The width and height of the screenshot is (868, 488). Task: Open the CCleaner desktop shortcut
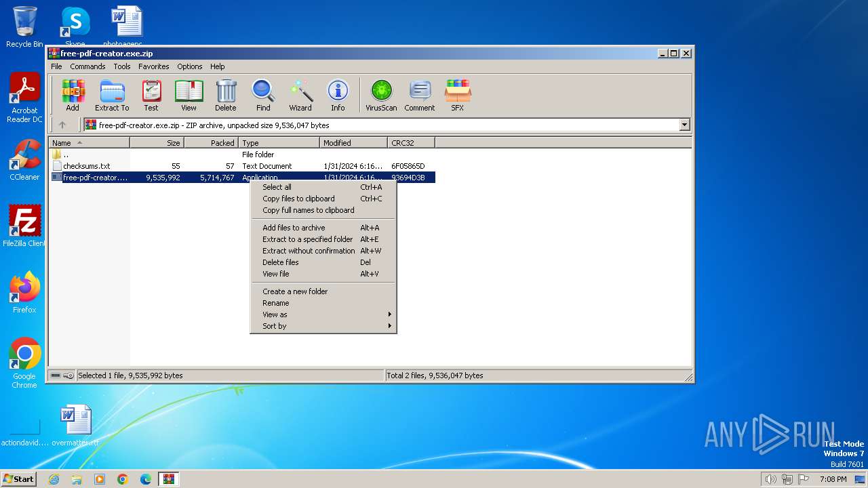pyautogui.click(x=24, y=160)
